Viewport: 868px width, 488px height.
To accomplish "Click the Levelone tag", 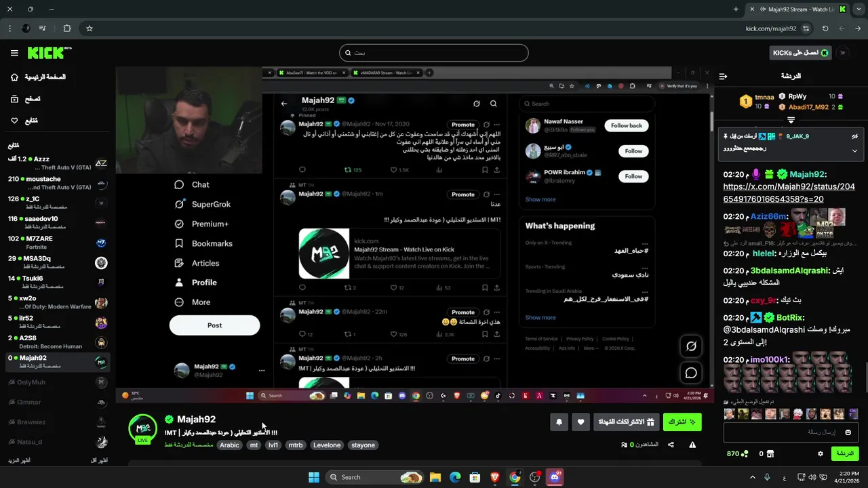I will pos(327,445).
